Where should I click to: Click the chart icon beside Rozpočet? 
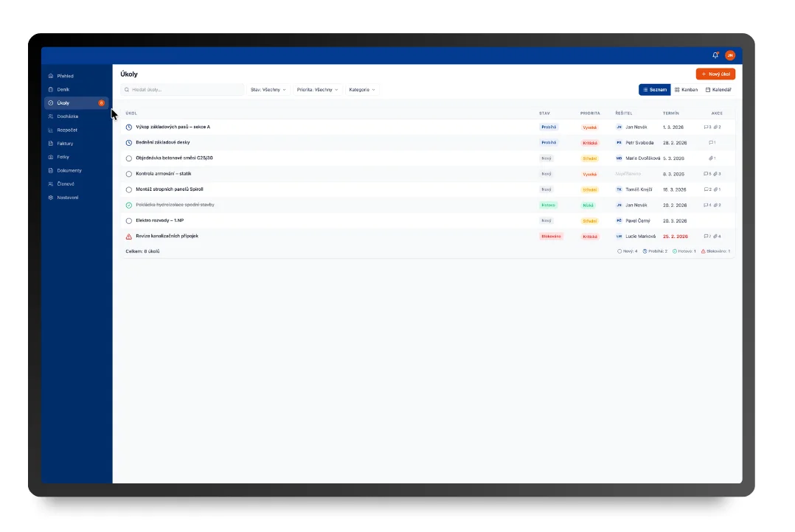(51, 130)
